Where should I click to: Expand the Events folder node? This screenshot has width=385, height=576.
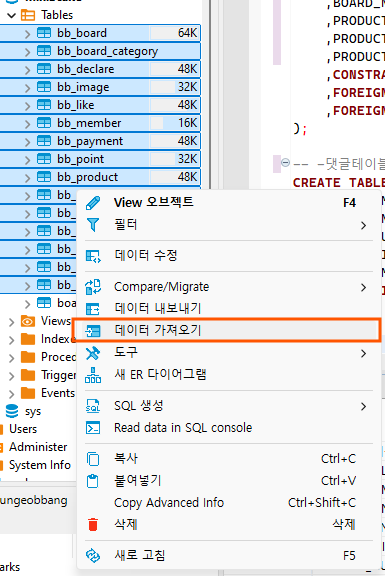pyautogui.click(x=12, y=394)
